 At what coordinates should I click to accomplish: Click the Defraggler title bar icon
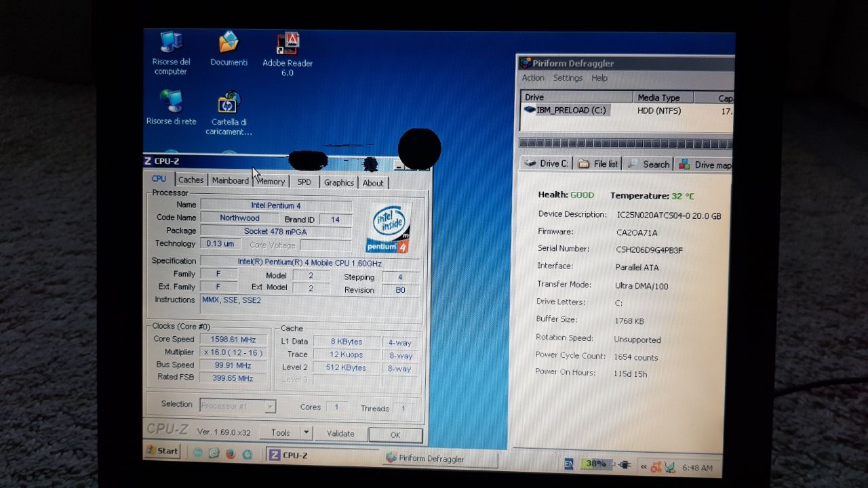point(525,63)
